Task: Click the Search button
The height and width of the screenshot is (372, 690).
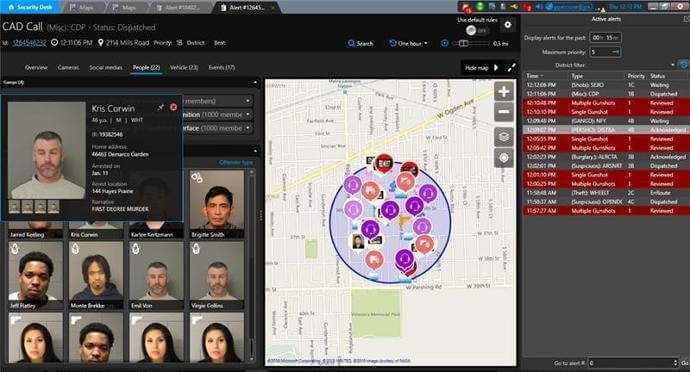Action: point(360,43)
